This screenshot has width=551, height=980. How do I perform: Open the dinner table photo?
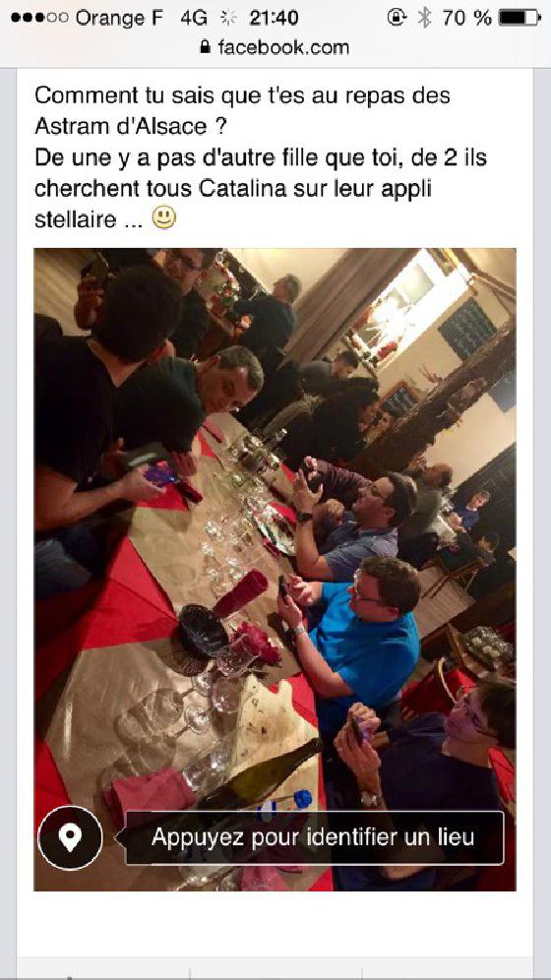(275, 570)
